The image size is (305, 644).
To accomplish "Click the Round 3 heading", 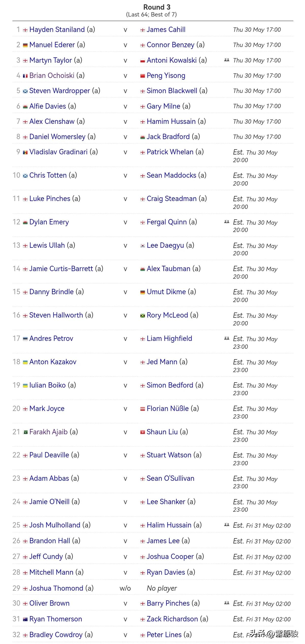I will pyautogui.click(x=157, y=7).
